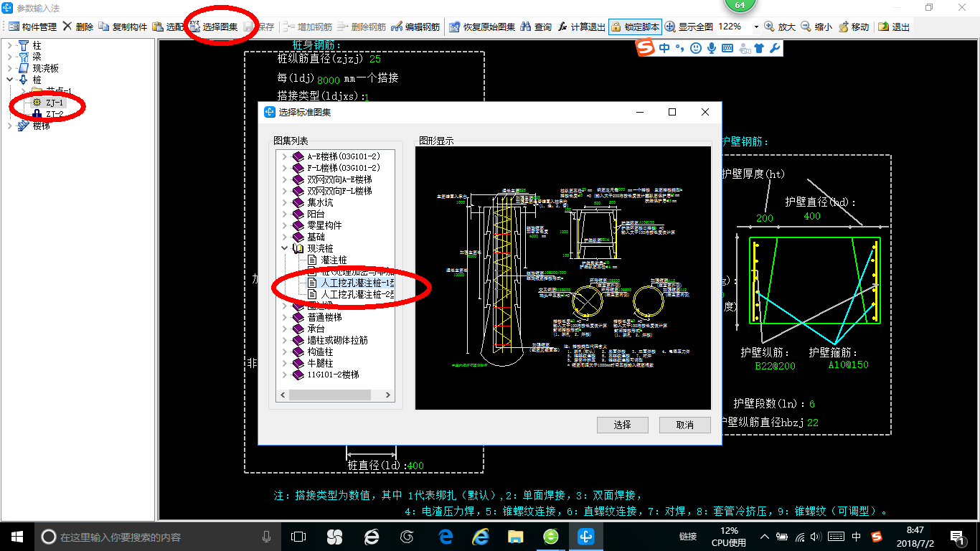This screenshot has height=551, width=980.
Task: Expand the 集水坑 atlas node
Action: [x=284, y=202]
